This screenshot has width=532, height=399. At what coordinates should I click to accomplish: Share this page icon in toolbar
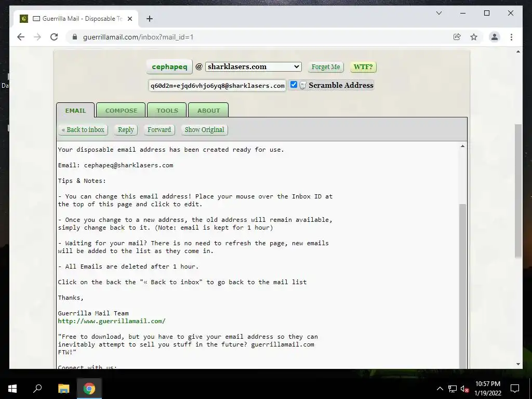point(457,37)
